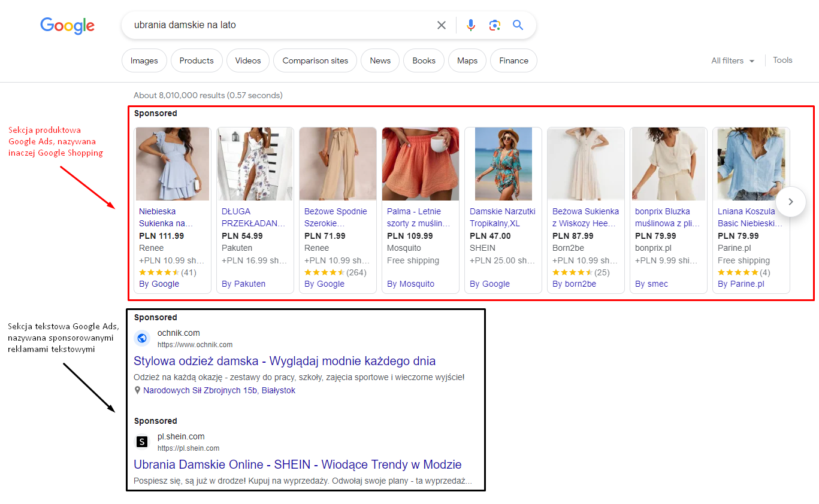Screen dimensions: 819x504
Task: Click the location pin icon near address
Action: (138, 390)
